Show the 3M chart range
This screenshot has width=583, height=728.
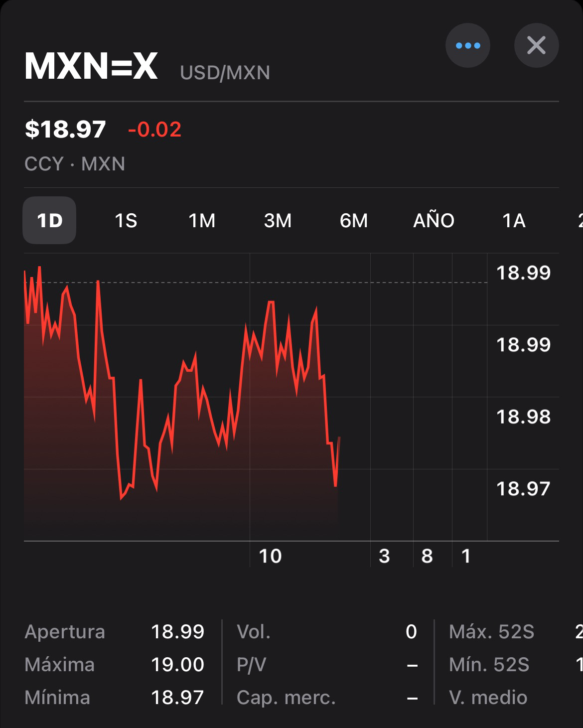coord(278,220)
